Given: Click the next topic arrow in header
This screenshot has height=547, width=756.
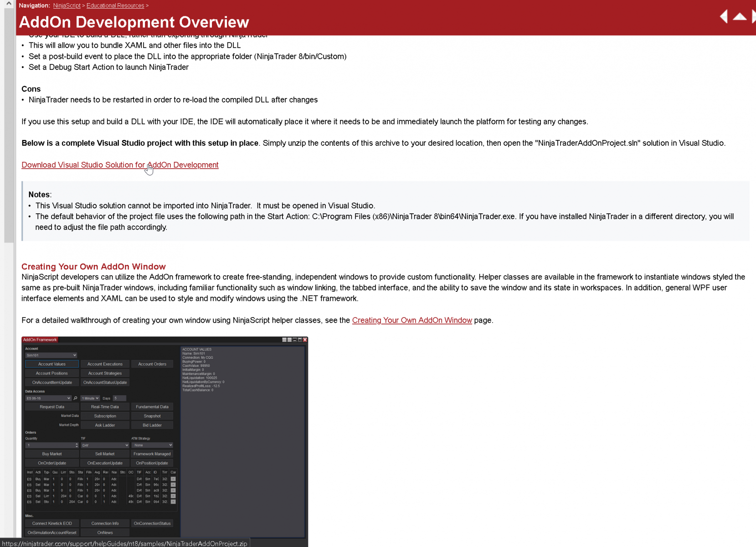Looking at the screenshot, I should 753,16.
